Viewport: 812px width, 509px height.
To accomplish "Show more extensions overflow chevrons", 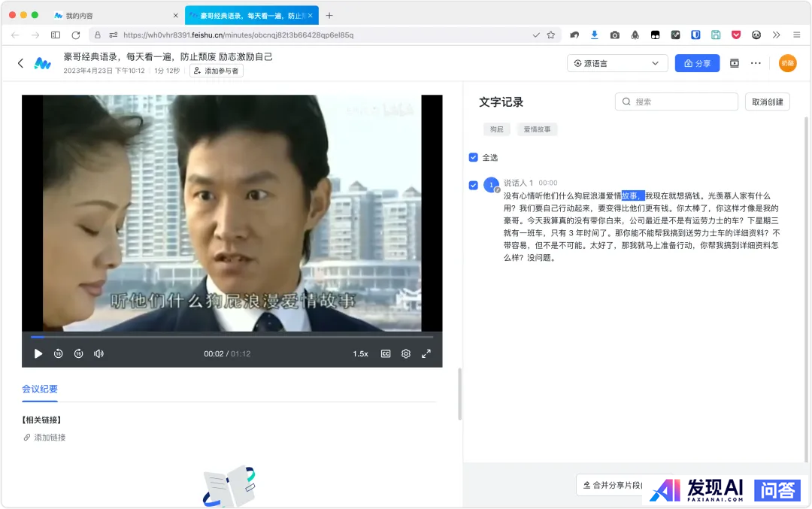I will click(x=776, y=35).
